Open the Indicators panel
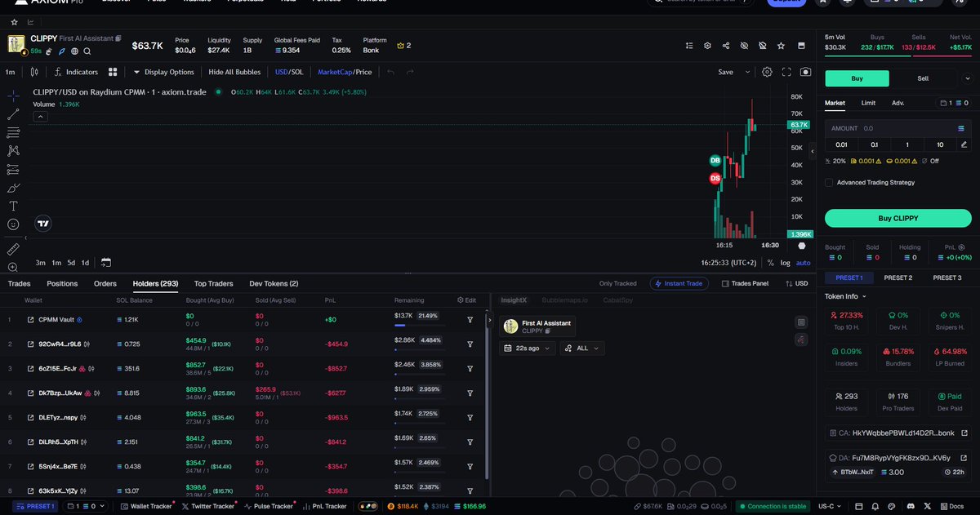The height and width of the screenshot is (515, 980). (76, 72)
